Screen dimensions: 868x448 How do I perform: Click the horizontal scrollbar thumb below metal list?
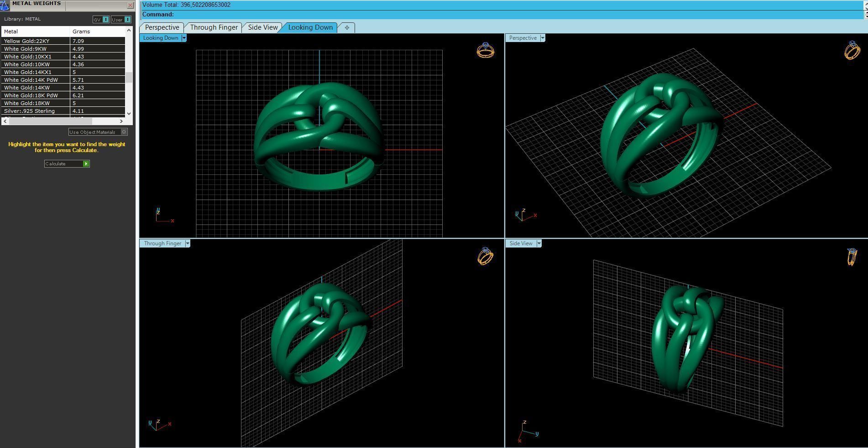pyautogui.click(x=50, y=121)
